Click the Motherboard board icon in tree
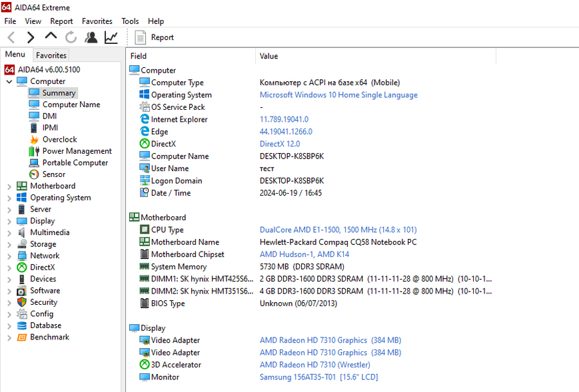 tap(22, 186)
